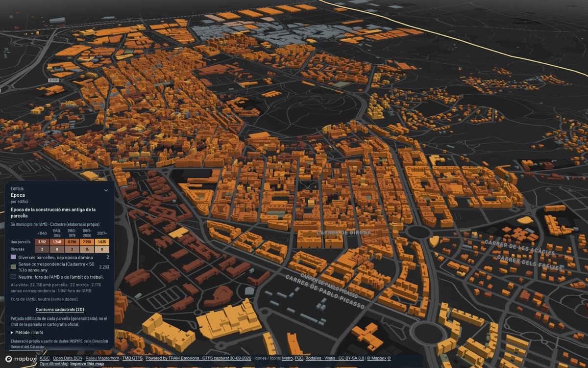Viewport: 588px width, 368px height.
Task: Open the 'CC BY-SA 3.0' license link
Action: 350,358
